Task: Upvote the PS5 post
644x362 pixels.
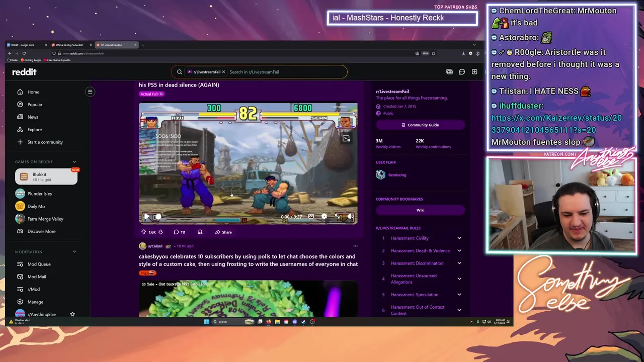Action: [x=143, y=232]
